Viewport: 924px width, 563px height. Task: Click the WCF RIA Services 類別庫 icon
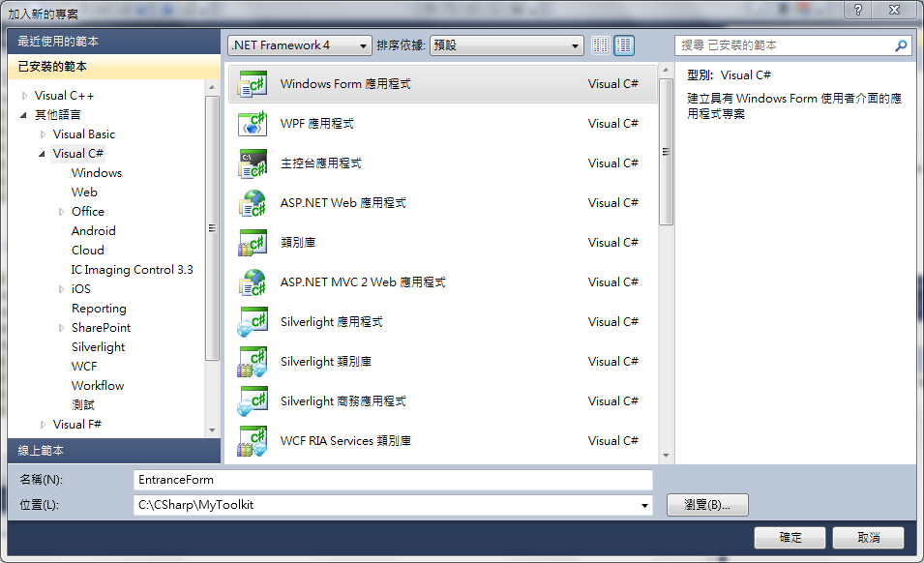click(x=253, y=441)
